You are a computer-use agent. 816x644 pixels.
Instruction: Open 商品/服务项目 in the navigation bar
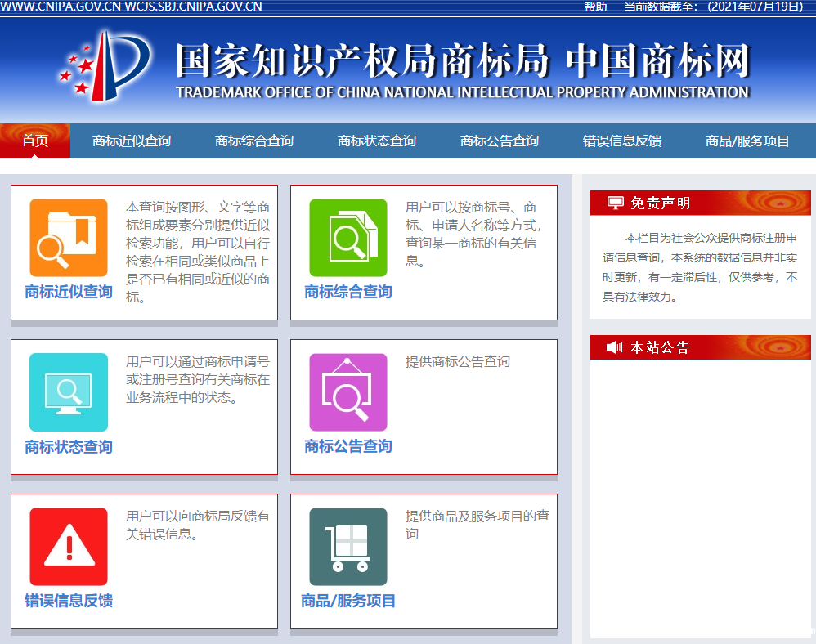(747, 141)
